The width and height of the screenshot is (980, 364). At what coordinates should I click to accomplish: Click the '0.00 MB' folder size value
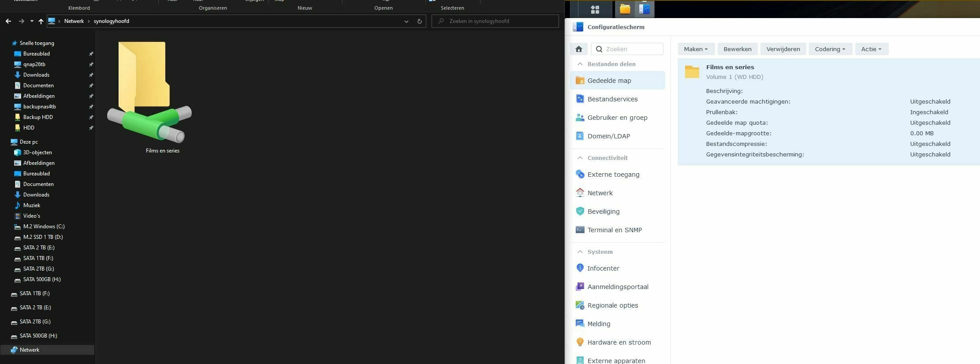point(922,134)
